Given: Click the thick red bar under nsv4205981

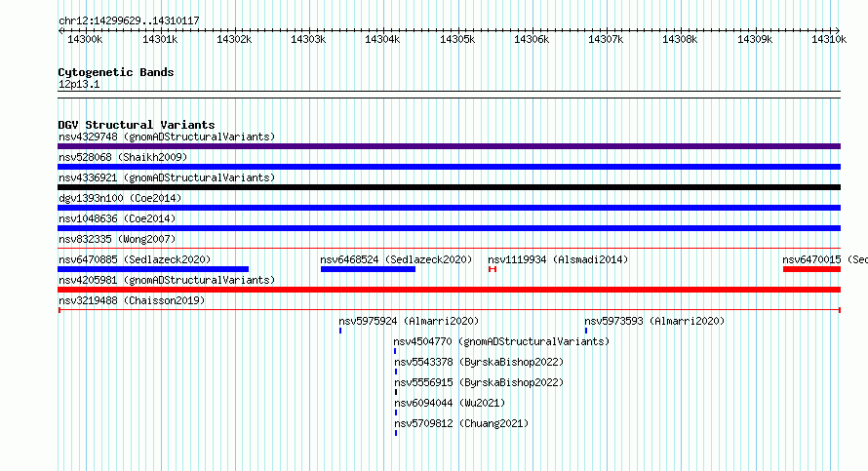Looking at the screenshot, I should [x=449, y=290].
